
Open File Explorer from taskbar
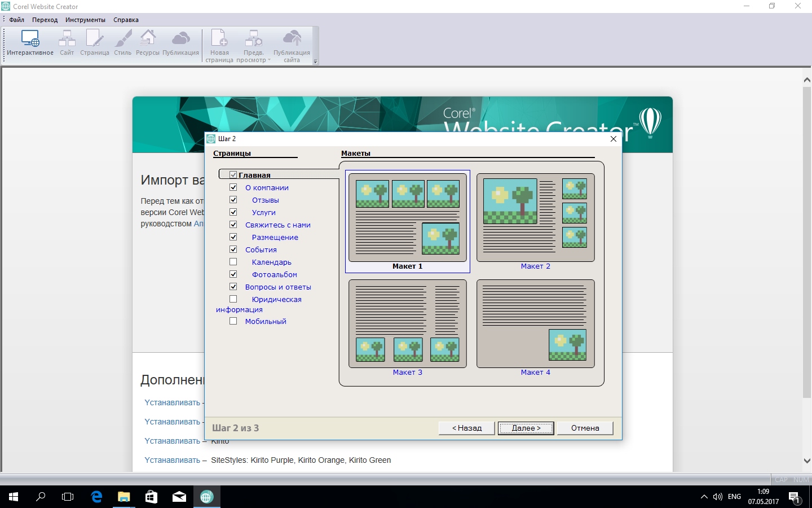click(x=123, y=497)
